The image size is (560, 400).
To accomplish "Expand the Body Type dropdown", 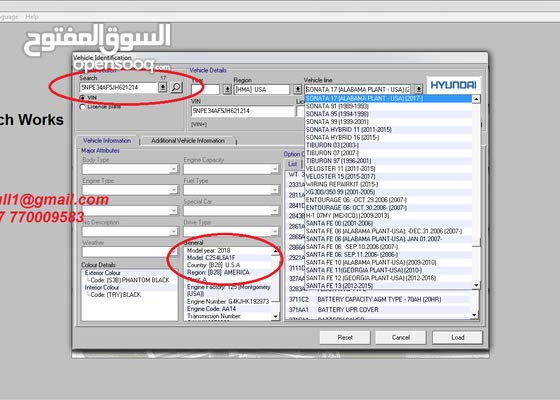I will click(173, 169).
